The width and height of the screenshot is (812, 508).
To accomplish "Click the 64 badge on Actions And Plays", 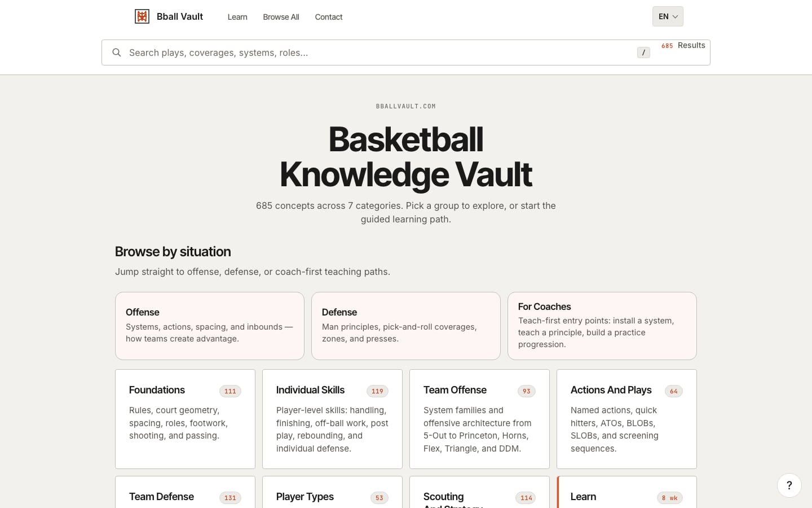I will tap(674, 391).
